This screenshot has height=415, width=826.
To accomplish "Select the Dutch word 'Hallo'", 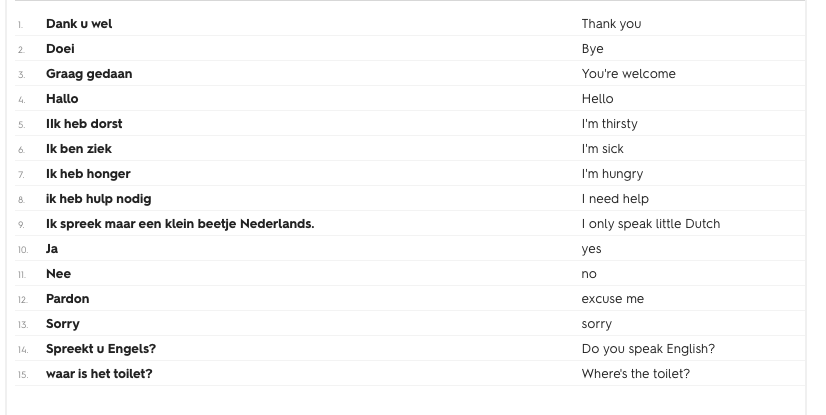I will pyautogui.click(x=62, y=98).
